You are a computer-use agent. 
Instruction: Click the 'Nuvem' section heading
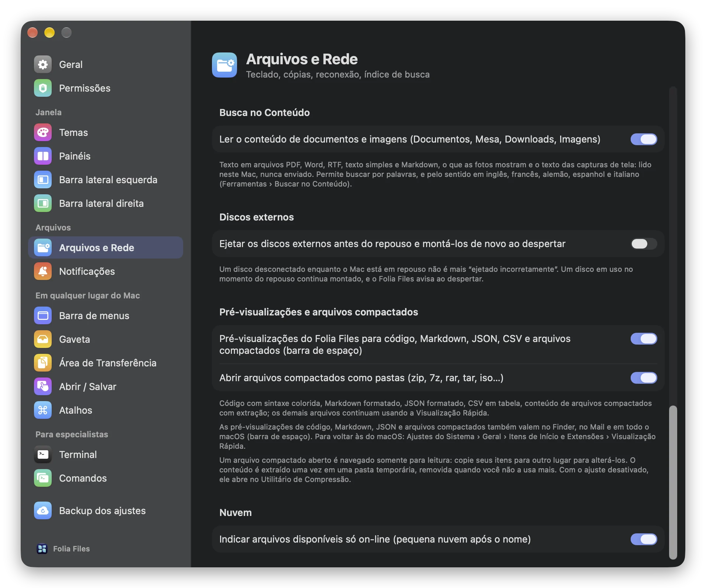[236, 513]
